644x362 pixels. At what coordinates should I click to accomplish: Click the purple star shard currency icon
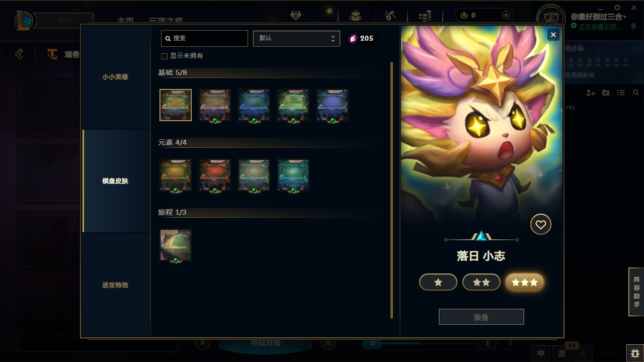(353, 38)
